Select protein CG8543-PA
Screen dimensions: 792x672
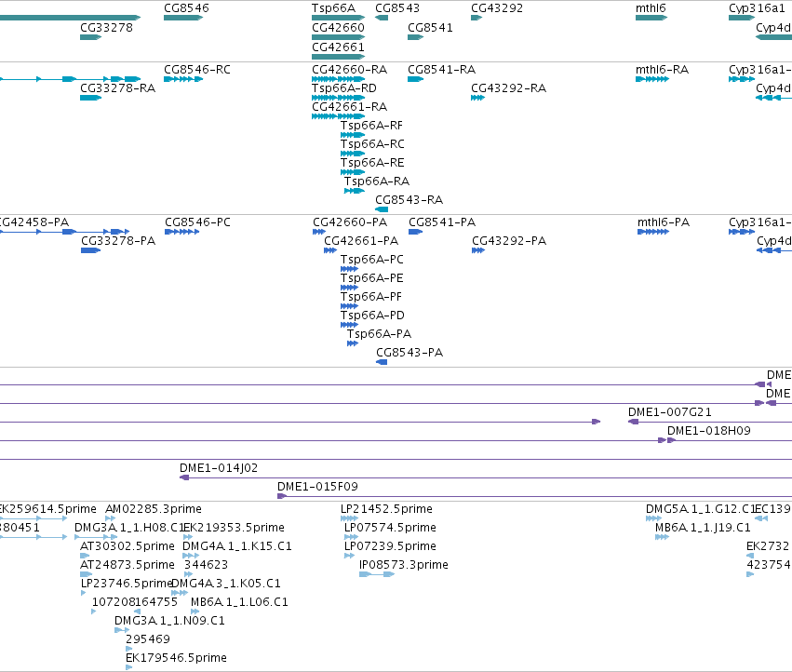pos(409,353)
